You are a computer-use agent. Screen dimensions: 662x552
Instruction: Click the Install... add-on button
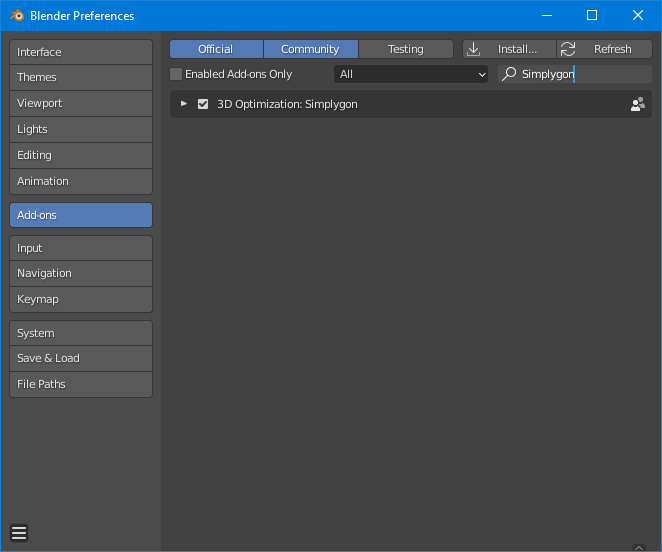click(x=509, y=49)
